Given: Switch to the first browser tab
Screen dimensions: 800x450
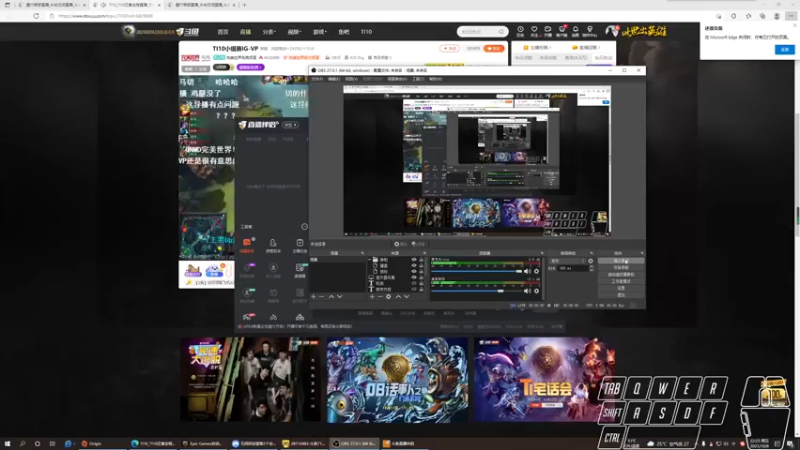Looking at the screenshot, I should pyautogui.click(x=50, y=5).
